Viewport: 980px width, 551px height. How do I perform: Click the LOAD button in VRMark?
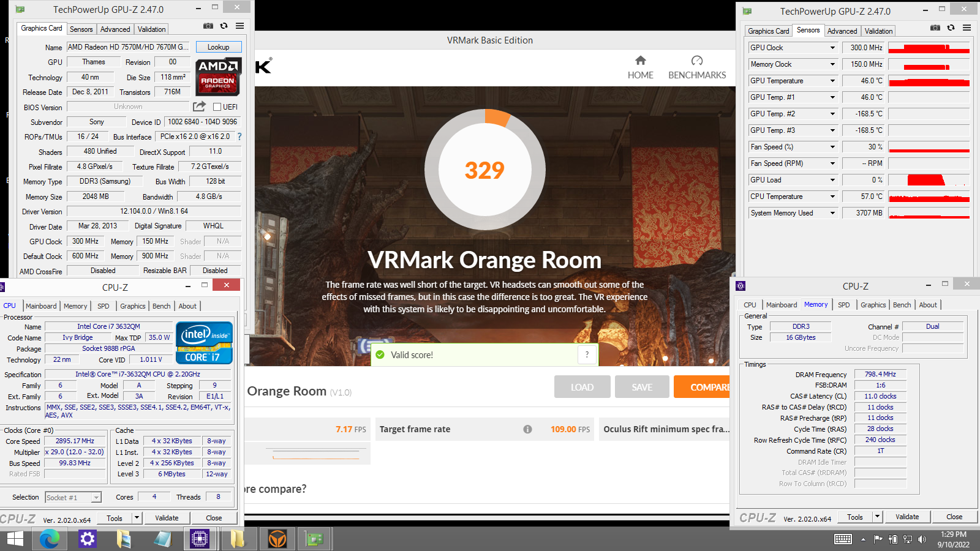click(582, 387)
